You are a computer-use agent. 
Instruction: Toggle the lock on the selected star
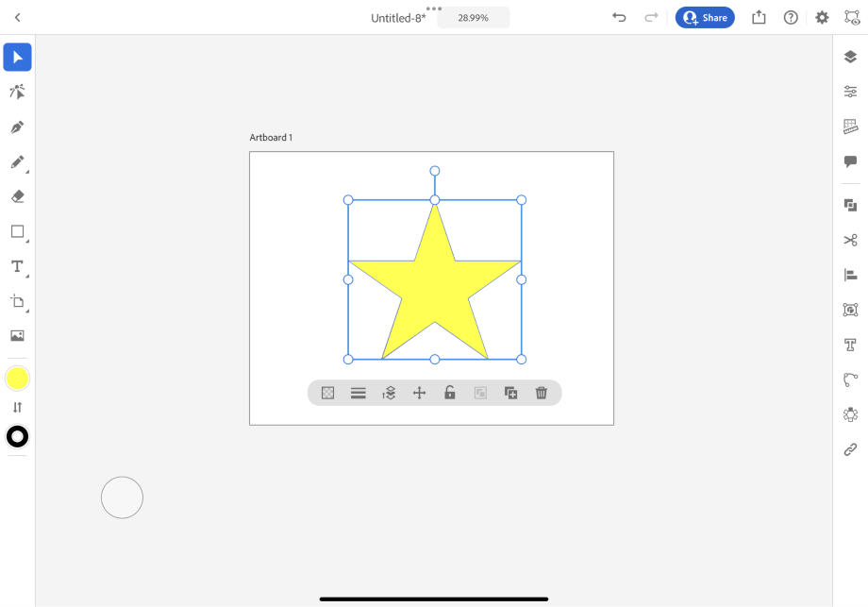[450, 393]
